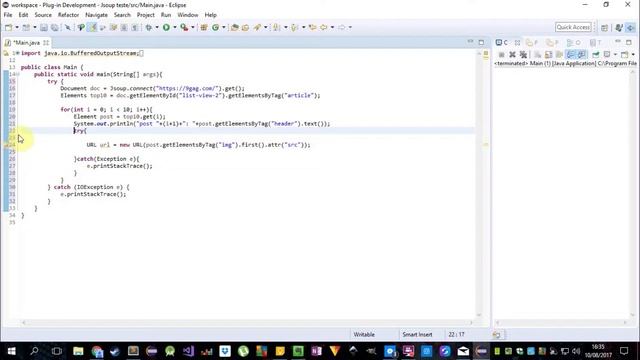Open the Debug dropdown arrow

tap(157, 27)
